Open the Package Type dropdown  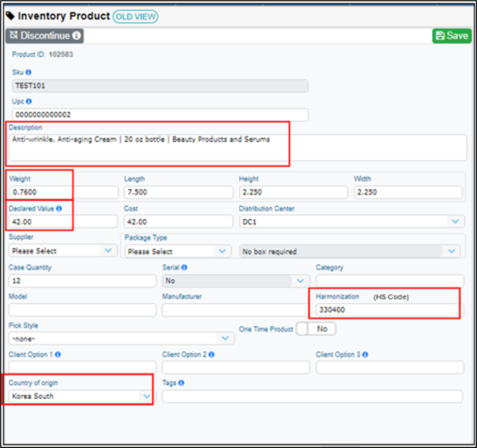click(x=178, y=252)
